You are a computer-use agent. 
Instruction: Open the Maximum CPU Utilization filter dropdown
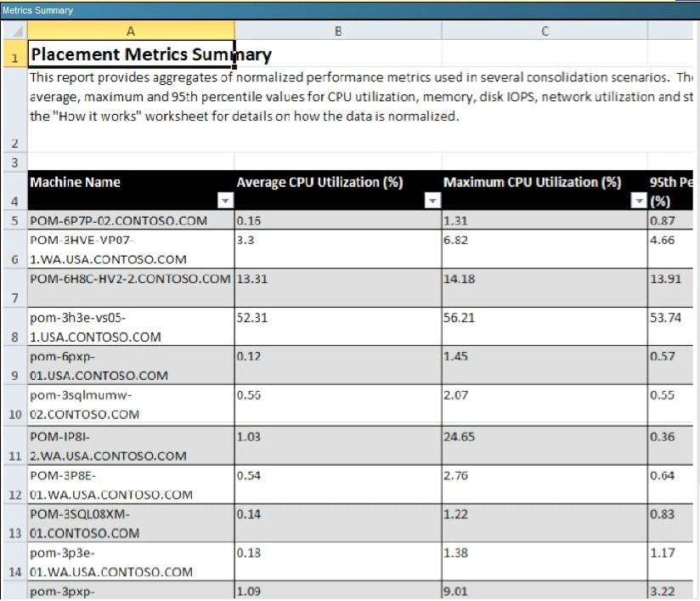(x=639, y=201)
